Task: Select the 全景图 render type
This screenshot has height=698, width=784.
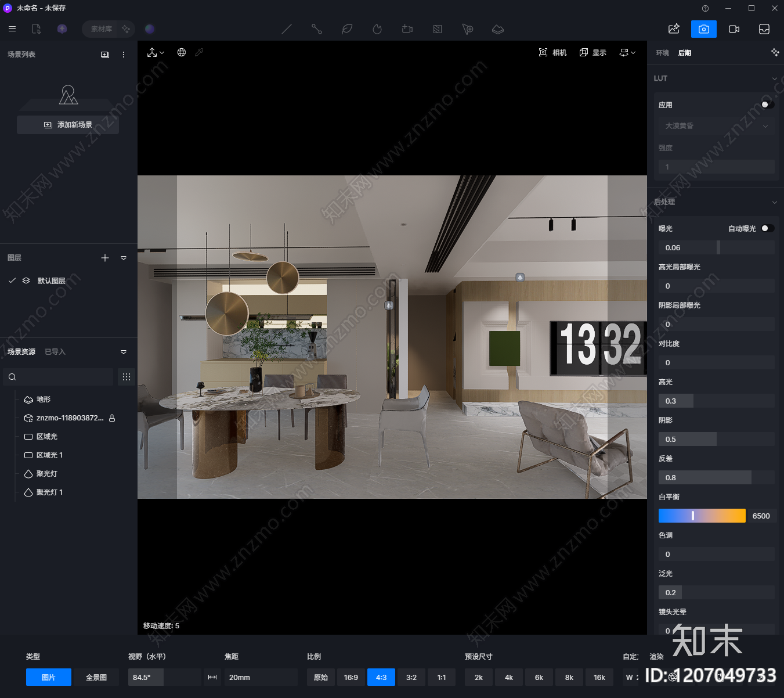Action: coord(96,677)
